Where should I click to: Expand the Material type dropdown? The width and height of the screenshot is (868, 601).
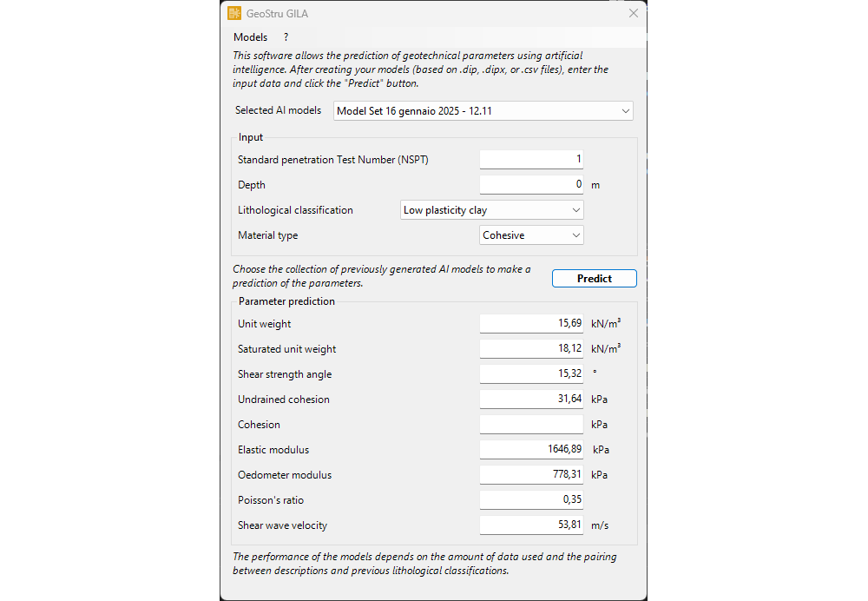pos(531,235)
